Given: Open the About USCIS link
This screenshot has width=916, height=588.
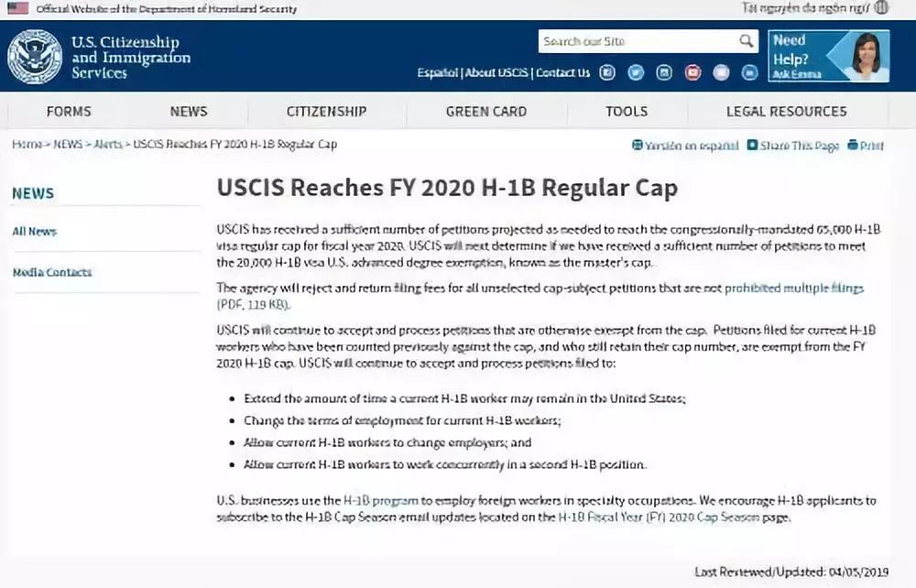Looking at the screenshot, I should [496, 73].
